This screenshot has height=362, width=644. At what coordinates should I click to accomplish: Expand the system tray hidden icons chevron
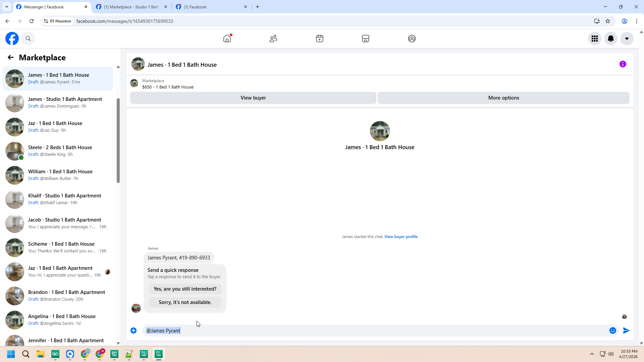[592, 354]
